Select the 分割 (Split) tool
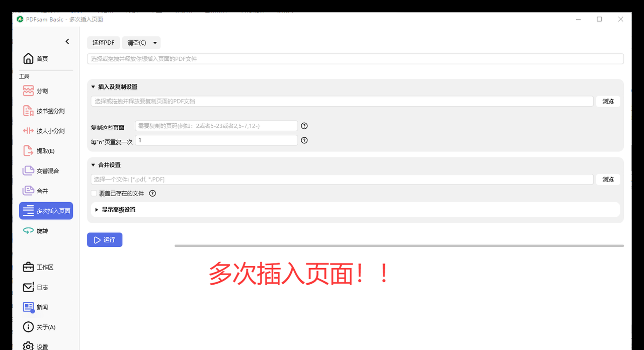This screenshot has height=350, width=644. click(x=40, y=91)
